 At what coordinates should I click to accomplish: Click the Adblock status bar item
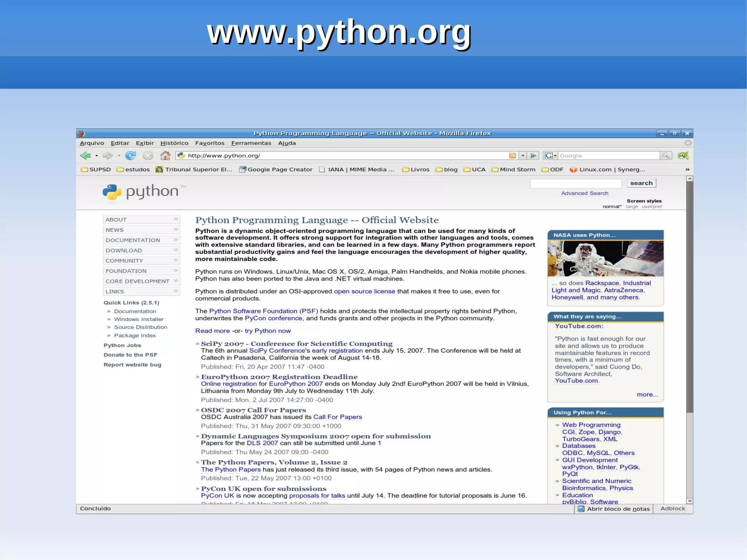coord(673,509)
